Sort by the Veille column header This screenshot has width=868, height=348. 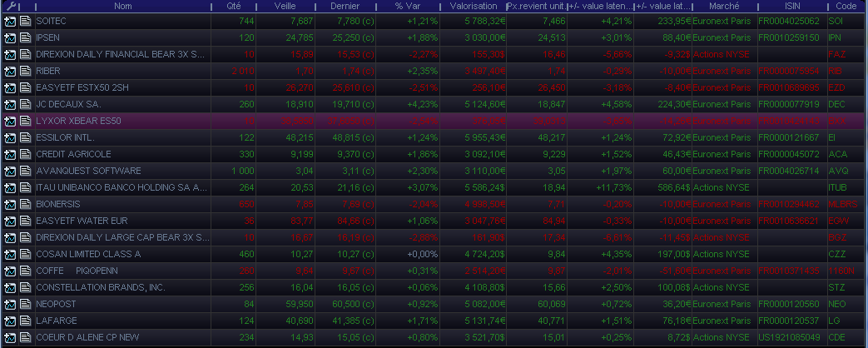coord(285,6)
